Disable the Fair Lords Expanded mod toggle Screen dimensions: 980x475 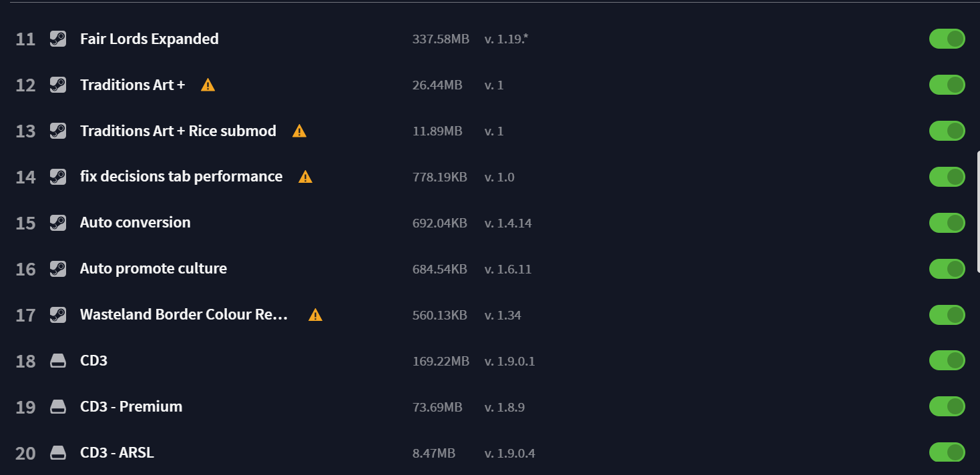947,39
